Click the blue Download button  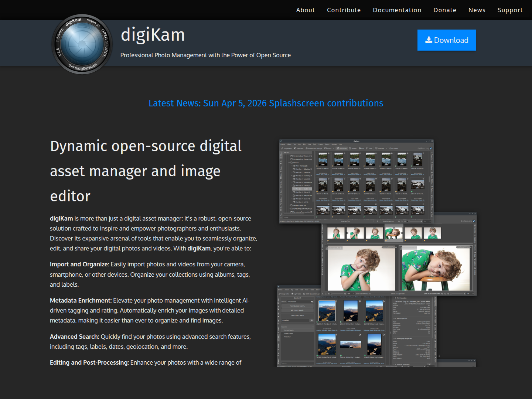[447, 40]
